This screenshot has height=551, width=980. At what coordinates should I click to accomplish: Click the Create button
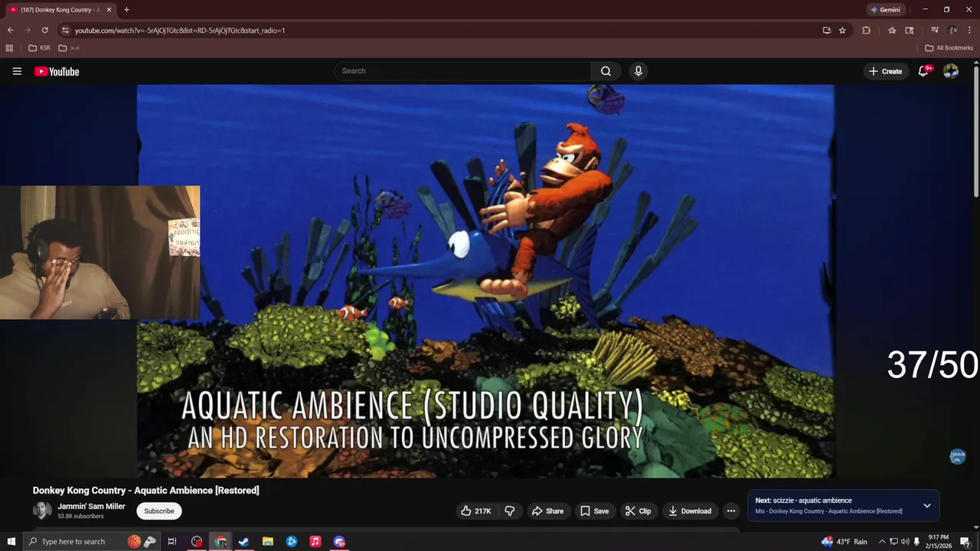pos(885,71)
